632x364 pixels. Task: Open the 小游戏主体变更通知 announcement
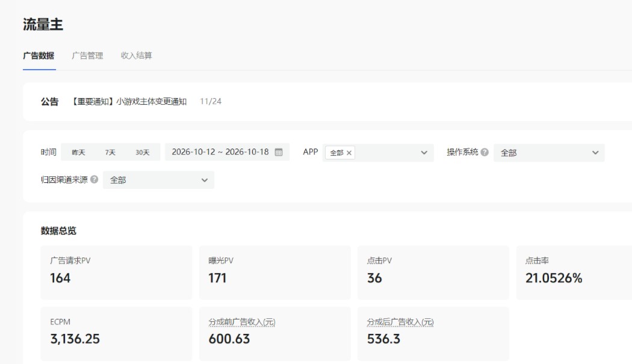tap(129, 102)
